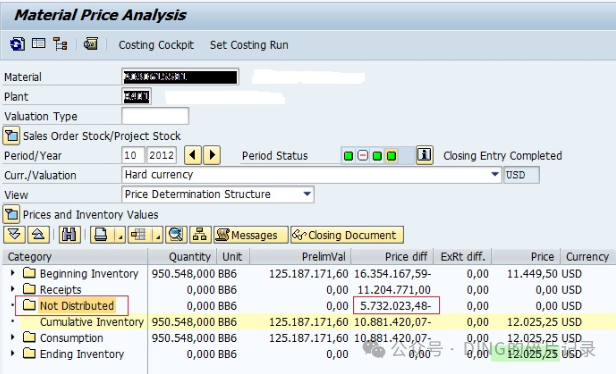This screenshot has height=374, width=616.
Task: Toggle Prices and Inventory Values section
Action: 11,214
